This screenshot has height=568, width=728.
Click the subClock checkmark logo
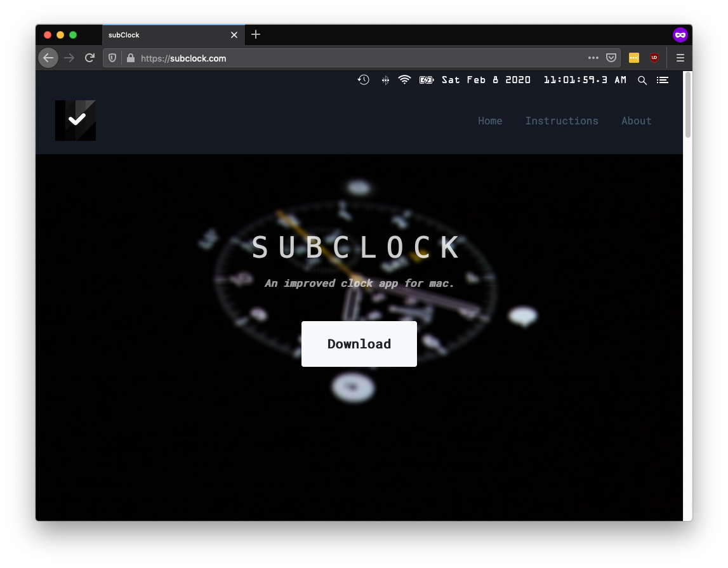76,120
